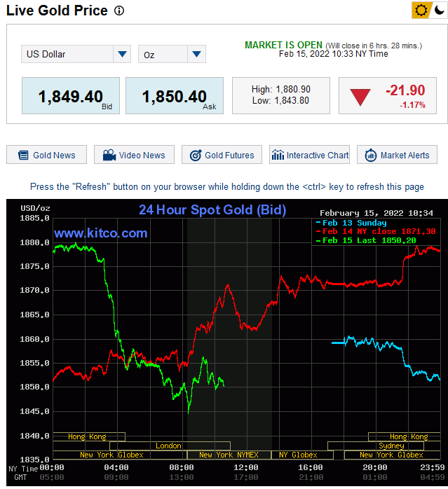Click the February 15, 2022 10:34 chart timestamp

click(376, 213)
